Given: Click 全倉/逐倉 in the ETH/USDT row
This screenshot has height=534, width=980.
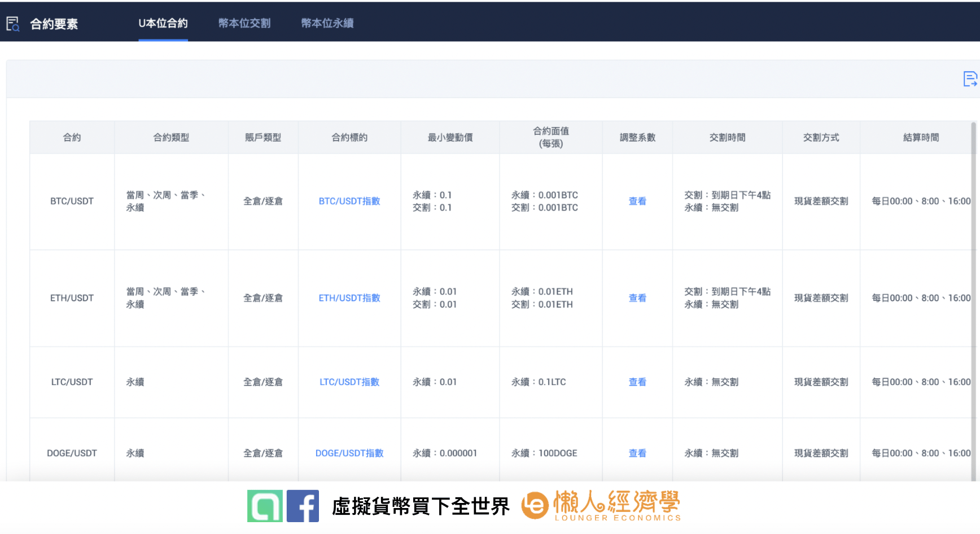Looking at the screenshot, I should [263, 298].
